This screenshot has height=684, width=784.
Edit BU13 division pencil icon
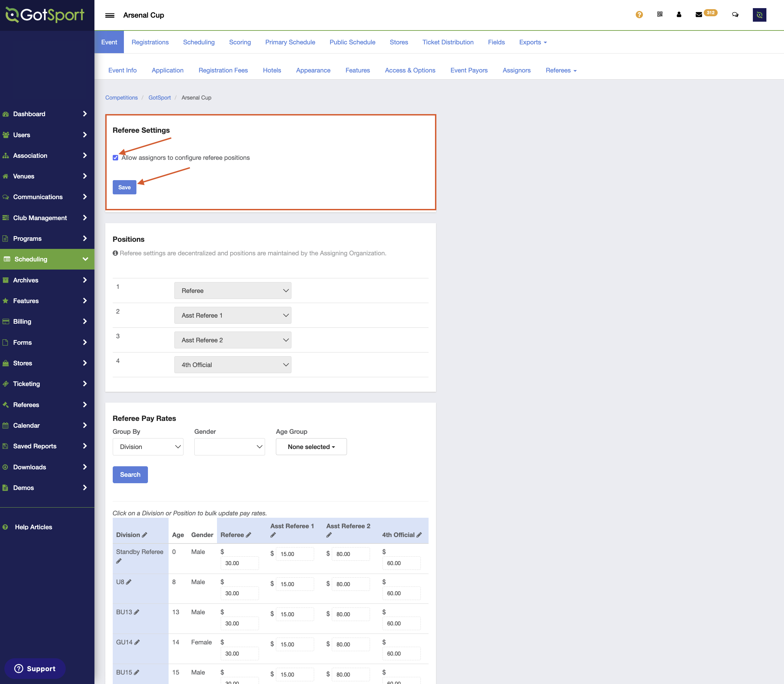[136, 612]
